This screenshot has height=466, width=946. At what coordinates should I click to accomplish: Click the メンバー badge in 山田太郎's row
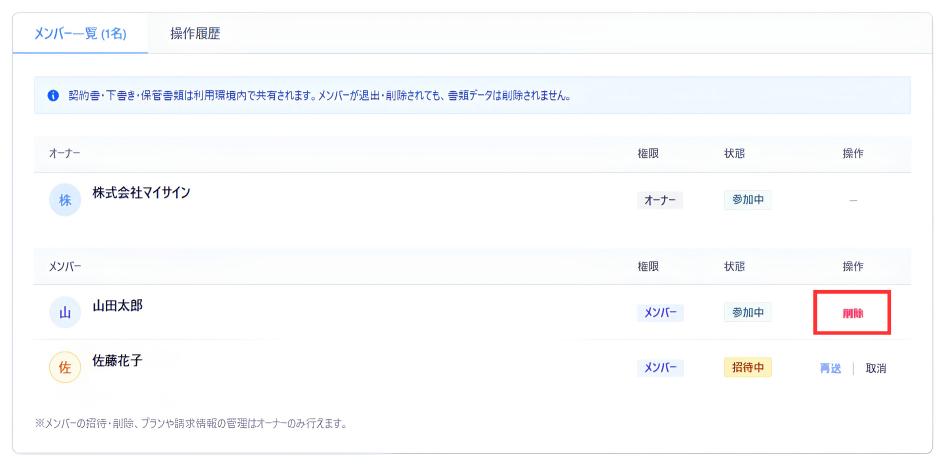(660, 313)
